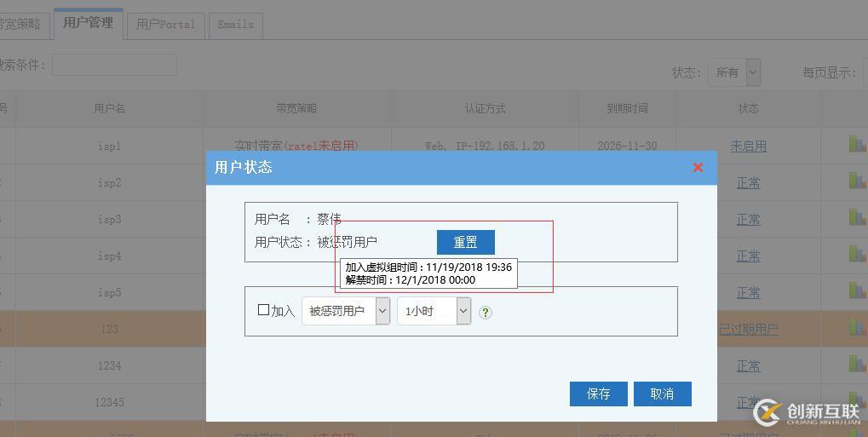Image resolution: width=868 pixels, height=437 pixels.
Task: Close the 用户状态 dialog
Action: [x=698, y=167]
